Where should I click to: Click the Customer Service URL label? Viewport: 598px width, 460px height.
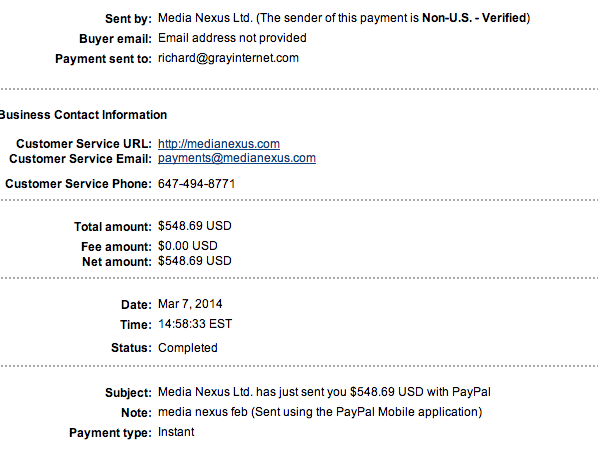coord(84,144)
